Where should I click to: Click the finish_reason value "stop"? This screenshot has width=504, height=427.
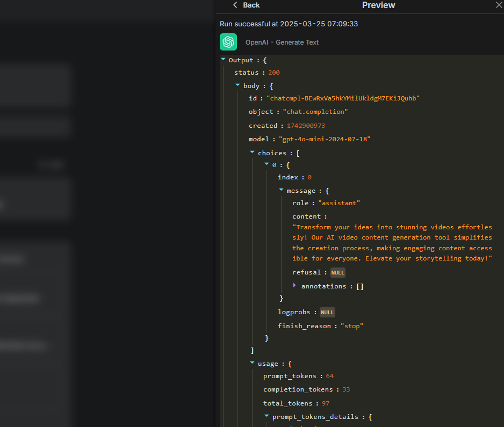(x=352, y=326)
